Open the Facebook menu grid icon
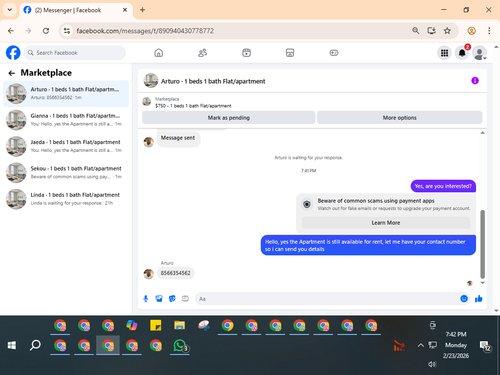The image size is (500, 375). coord(444,53)
